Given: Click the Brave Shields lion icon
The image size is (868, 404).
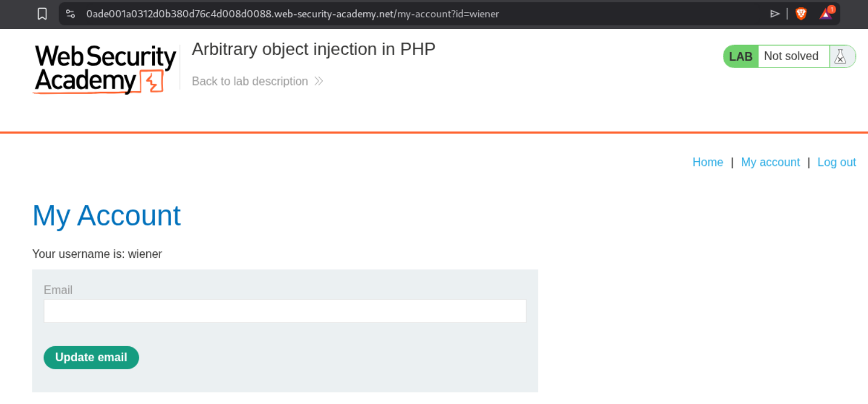Looking at the screenshot, I should pos(801,14).
